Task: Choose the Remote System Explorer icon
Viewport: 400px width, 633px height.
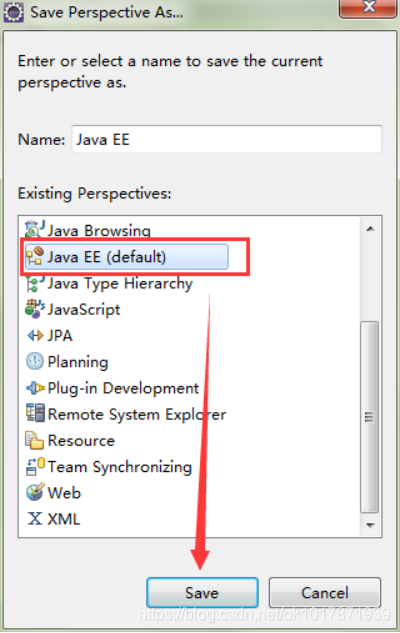Action: click(x=35, y=414)
